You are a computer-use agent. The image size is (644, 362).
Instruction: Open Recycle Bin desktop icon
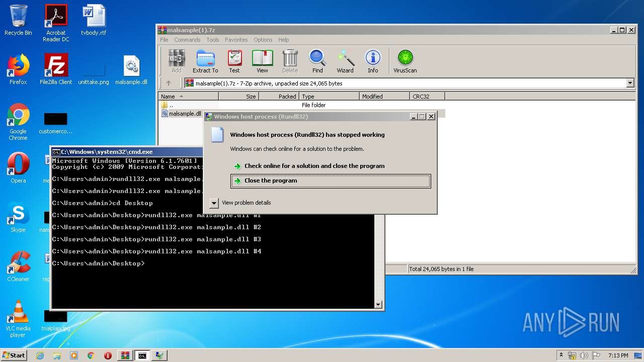(18, 20)
